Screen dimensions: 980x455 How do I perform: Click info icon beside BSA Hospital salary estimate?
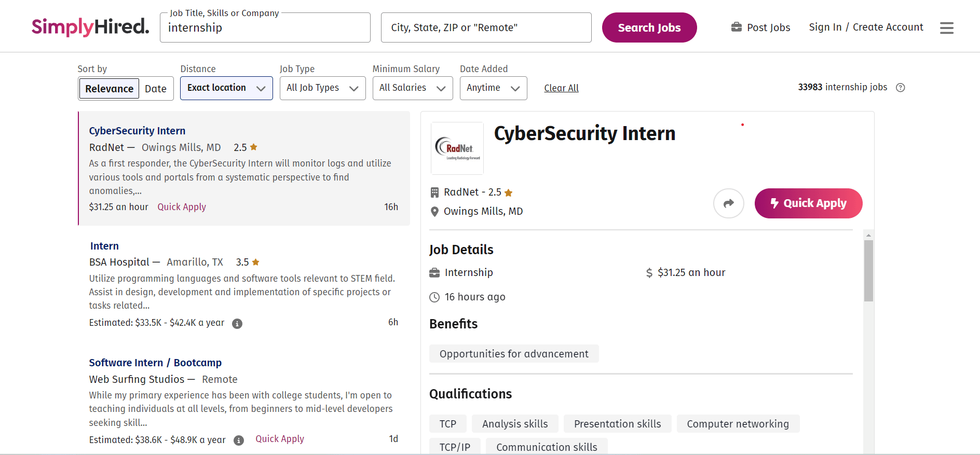pyautogui.click(x=237, y=324)
